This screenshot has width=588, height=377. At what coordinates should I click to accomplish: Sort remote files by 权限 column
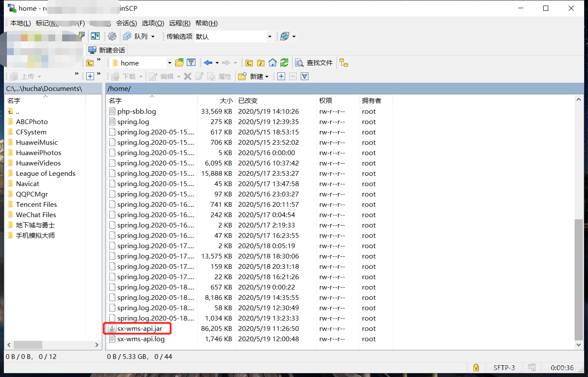click(x=337, y=100)
